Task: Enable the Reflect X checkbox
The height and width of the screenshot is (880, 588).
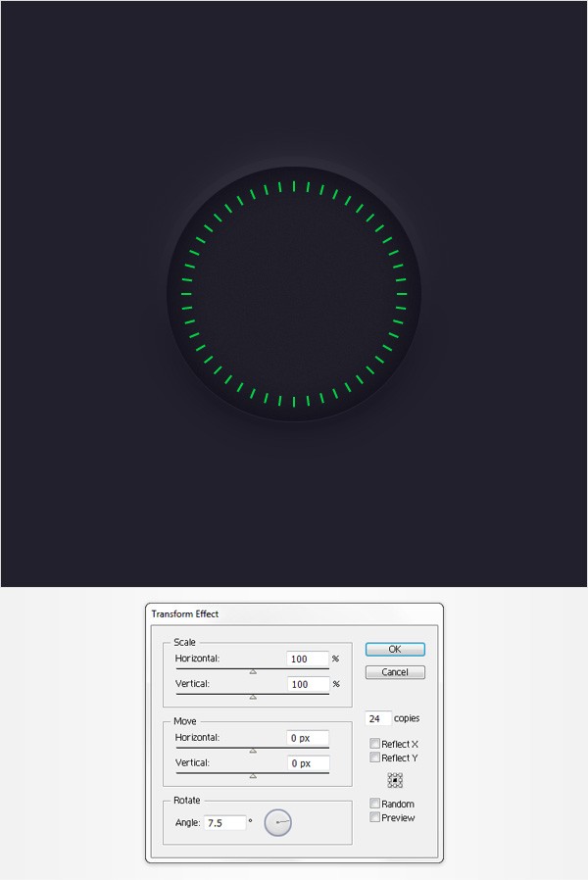Action: coord(374,744)
